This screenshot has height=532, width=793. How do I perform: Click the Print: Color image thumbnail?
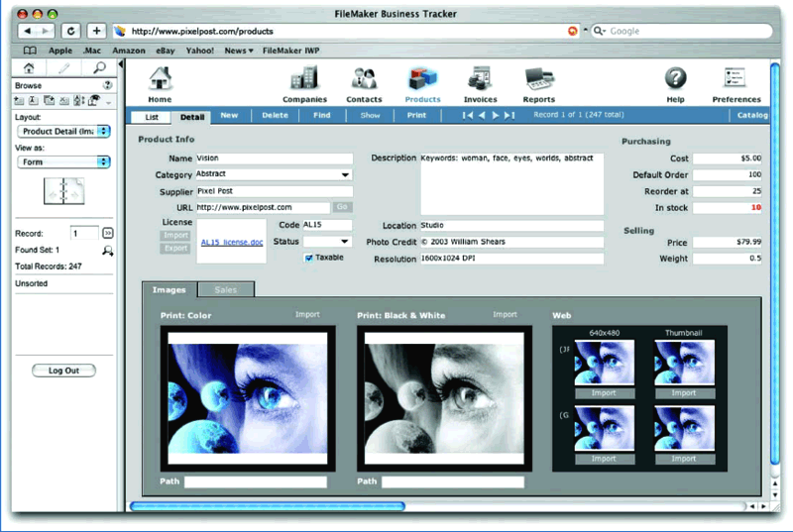click(x=248, y=396)
